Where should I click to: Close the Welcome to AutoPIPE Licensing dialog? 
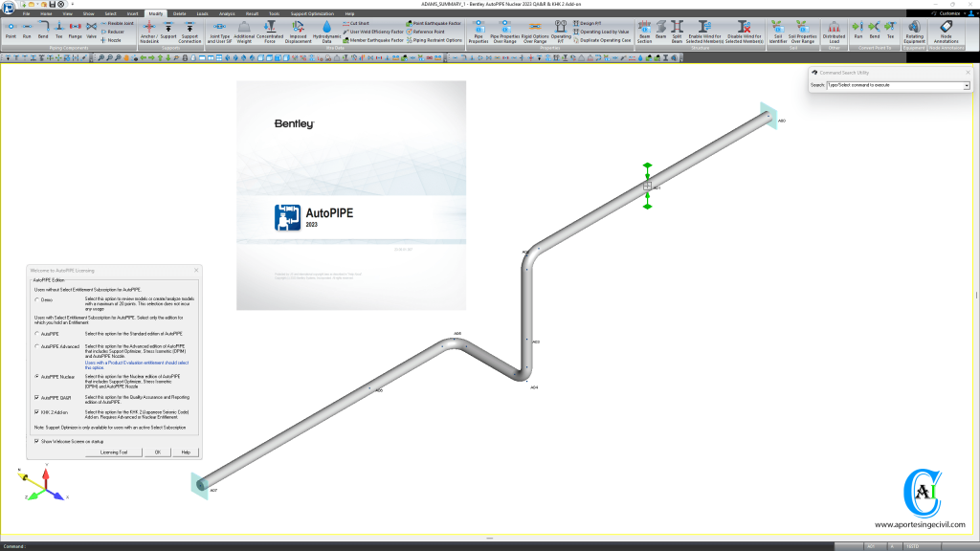click(196, 271)
